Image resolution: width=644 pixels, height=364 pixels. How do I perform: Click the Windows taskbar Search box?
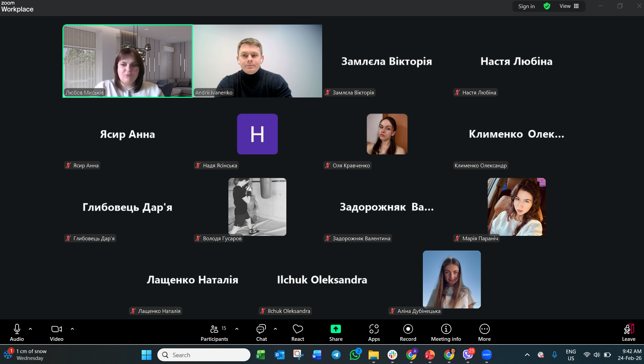(x=204, y=355)
